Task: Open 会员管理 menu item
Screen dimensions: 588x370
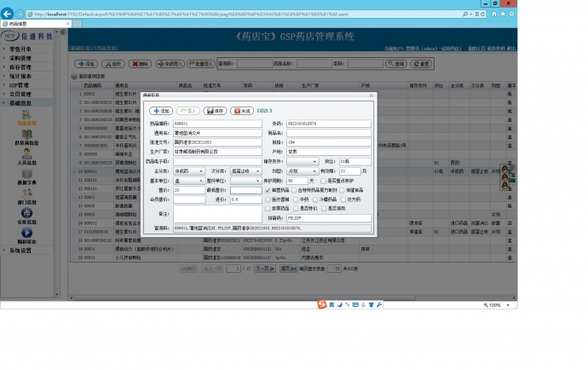Action: (x=20, y=94)
